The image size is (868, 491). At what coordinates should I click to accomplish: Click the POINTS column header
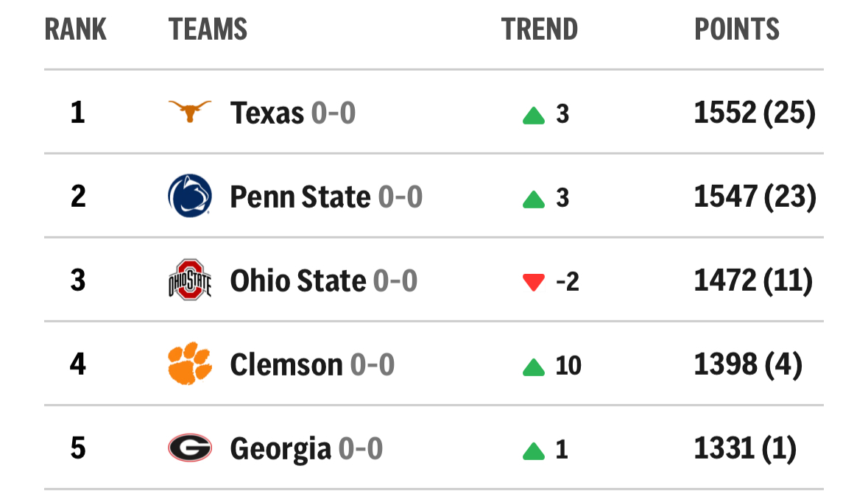[737, 29]
